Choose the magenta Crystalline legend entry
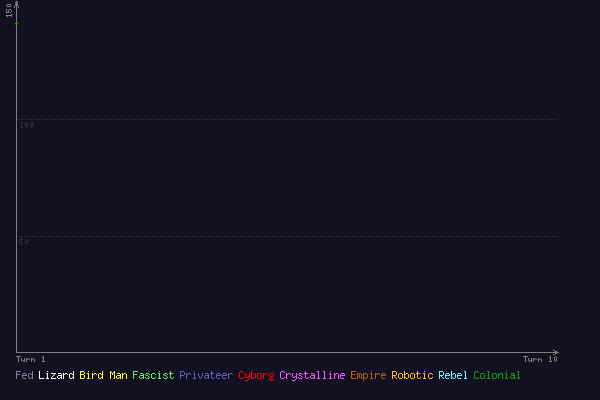This screenshot has width=600, height=400. point(312,376)
